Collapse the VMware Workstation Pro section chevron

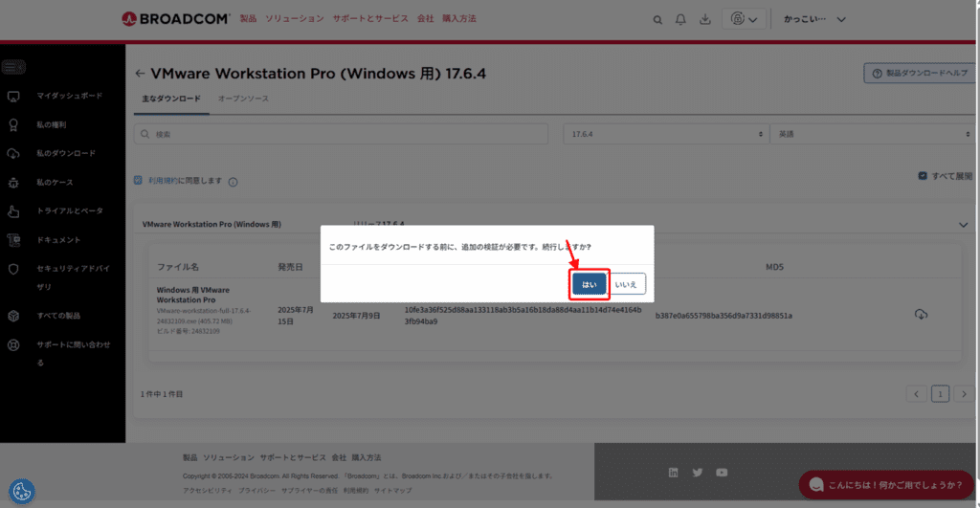(x=963, y=225)
